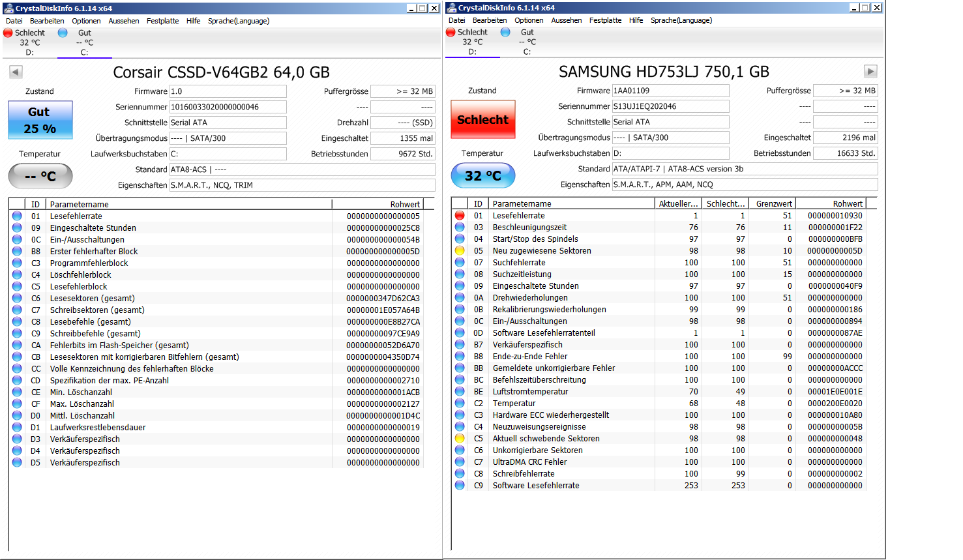Click blue dot beside Fehlerbits im Flash-Speicher
The width and height of the screenshot is (963, 560).
17,346
